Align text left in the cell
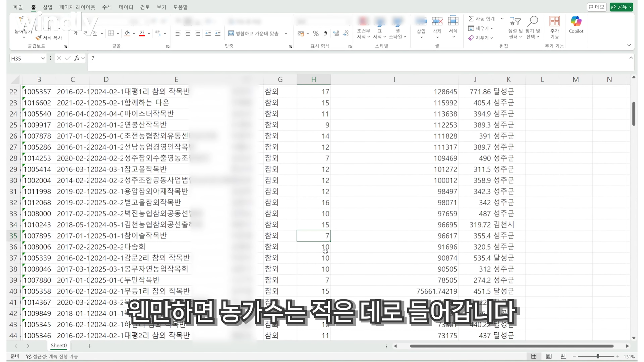The width and height of the screenshot is (644, 362). [178, 33]
